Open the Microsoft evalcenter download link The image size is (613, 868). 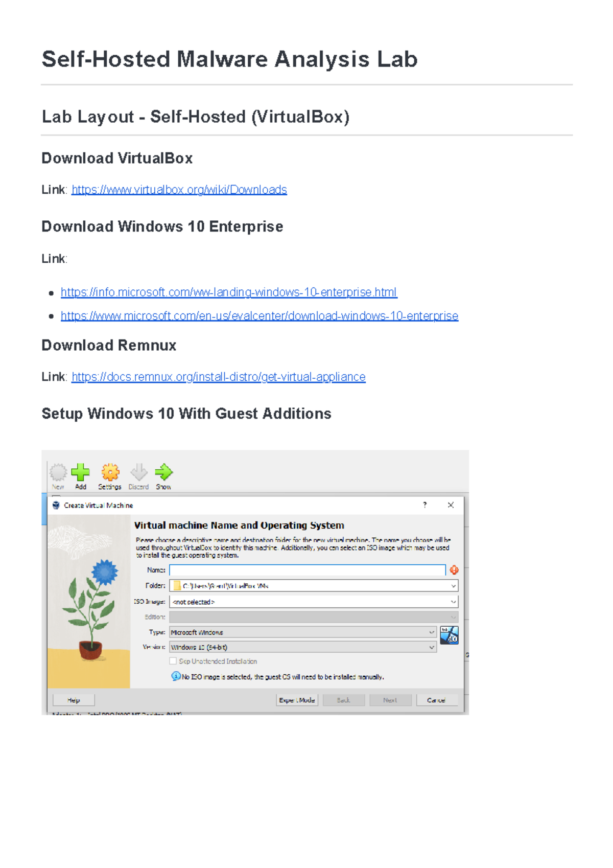pyautogui.click(x=260, y=316)
